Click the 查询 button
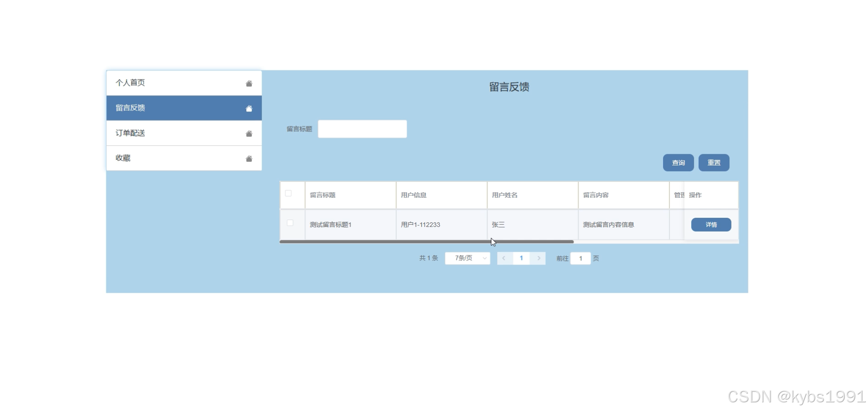 click(678, 163)
